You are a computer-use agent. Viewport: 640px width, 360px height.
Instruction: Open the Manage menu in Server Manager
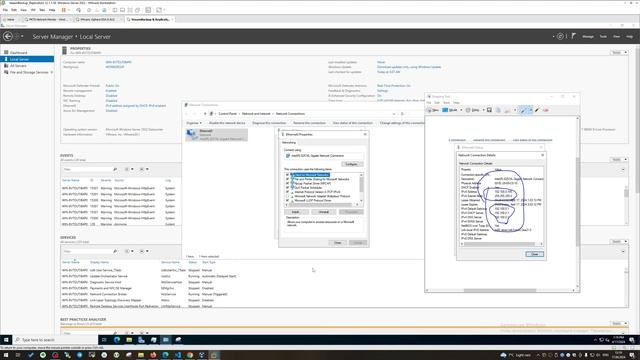(x=588, y=36)
